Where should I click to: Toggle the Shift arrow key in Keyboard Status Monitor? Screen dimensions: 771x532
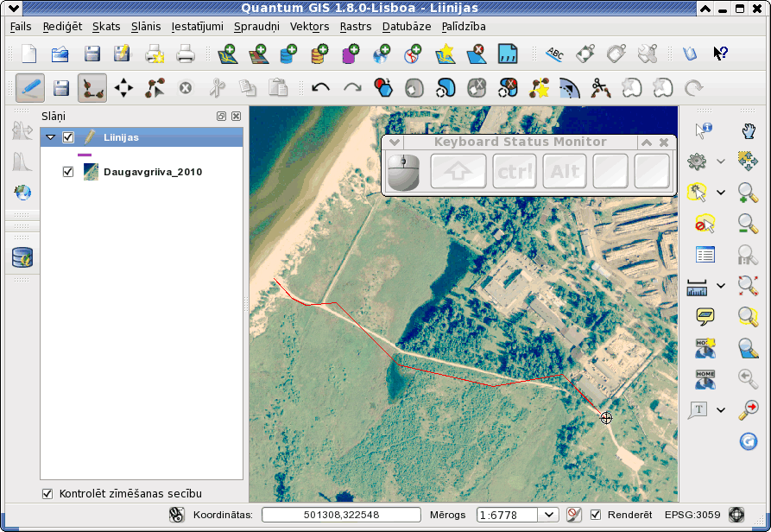(458, 171)
